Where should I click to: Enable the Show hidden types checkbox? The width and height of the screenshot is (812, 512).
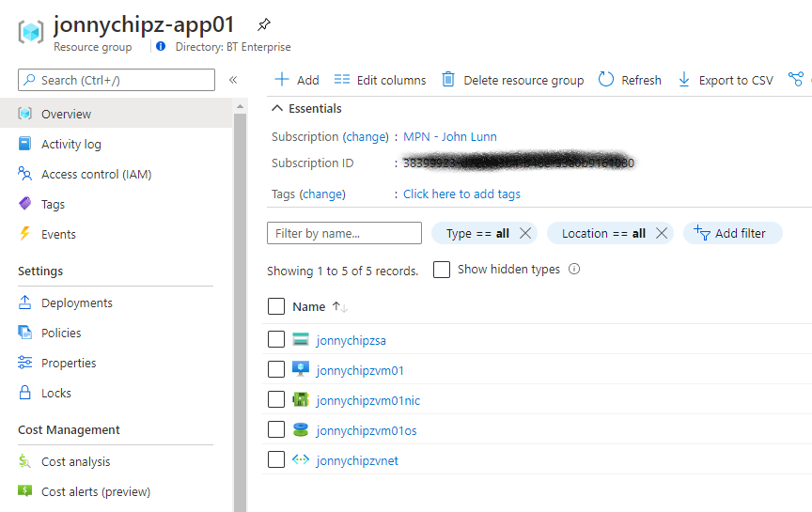pos(442,270)
